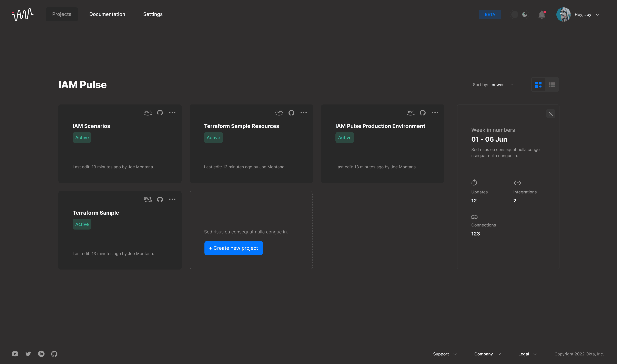Switch to grid view layout
Viewport: 617px width, 364px height.
[x=538, y=85]
